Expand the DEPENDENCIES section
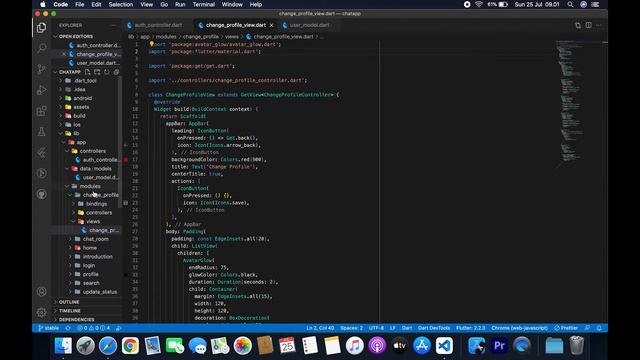Image resolution: width=640 pixels, height=360 pixels. pos(87,320)
